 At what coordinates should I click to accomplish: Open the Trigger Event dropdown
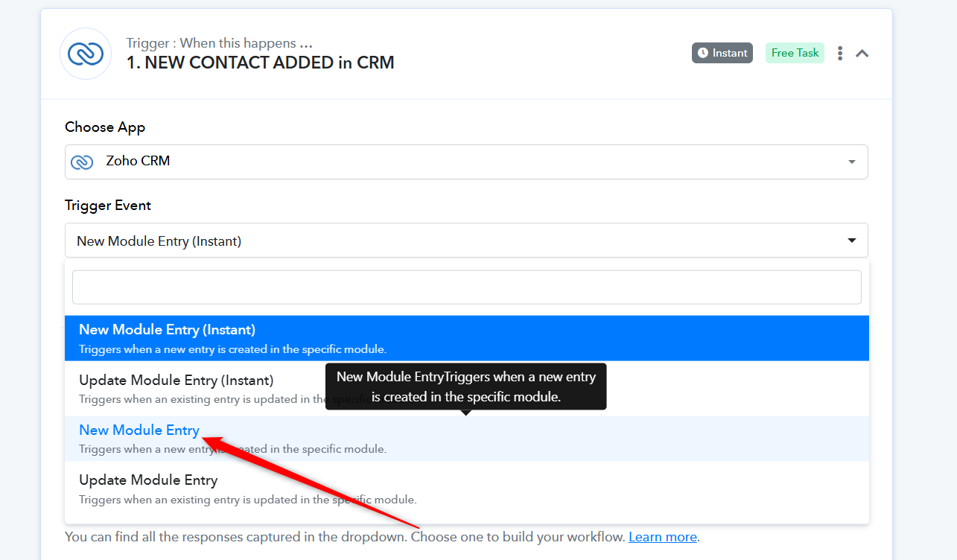tap(466, 241)
